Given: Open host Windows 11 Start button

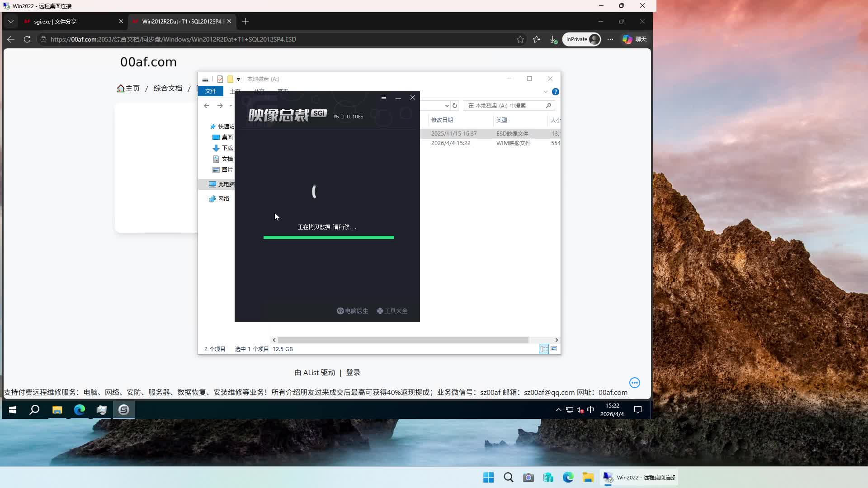Looking at the screenshot, I should 489,478.
